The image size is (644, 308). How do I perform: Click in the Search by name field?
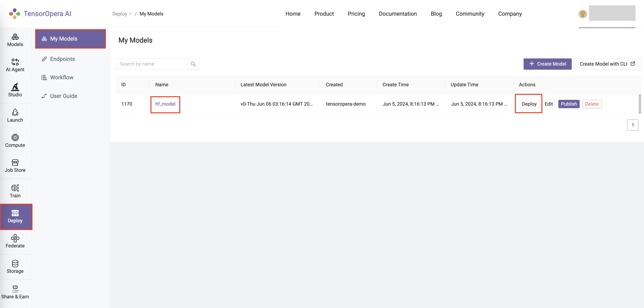(152, 64)
